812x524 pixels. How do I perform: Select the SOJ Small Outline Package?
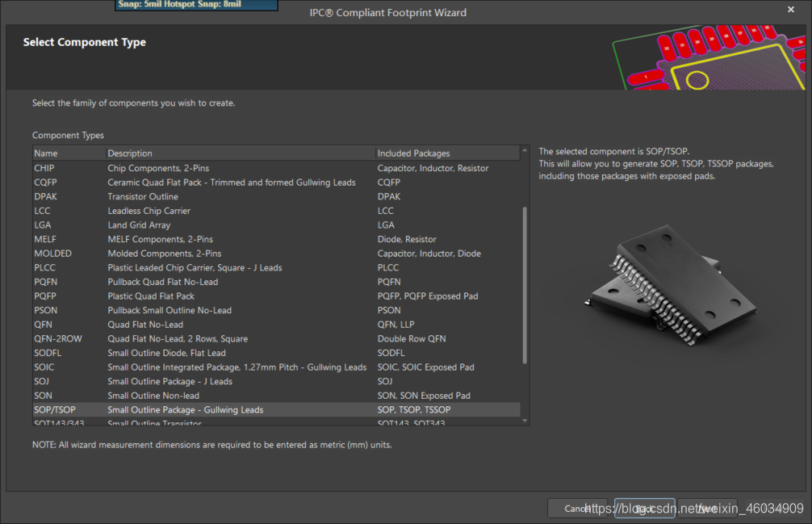42,381
